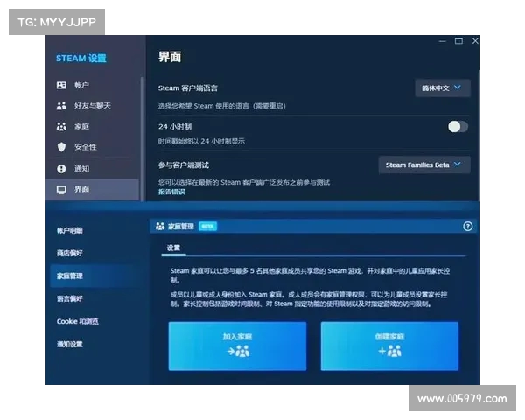Viewport: 525px width, 420px height.
Task: Select 商店偏好 in left menu
Action: click(x=70, y=253)
